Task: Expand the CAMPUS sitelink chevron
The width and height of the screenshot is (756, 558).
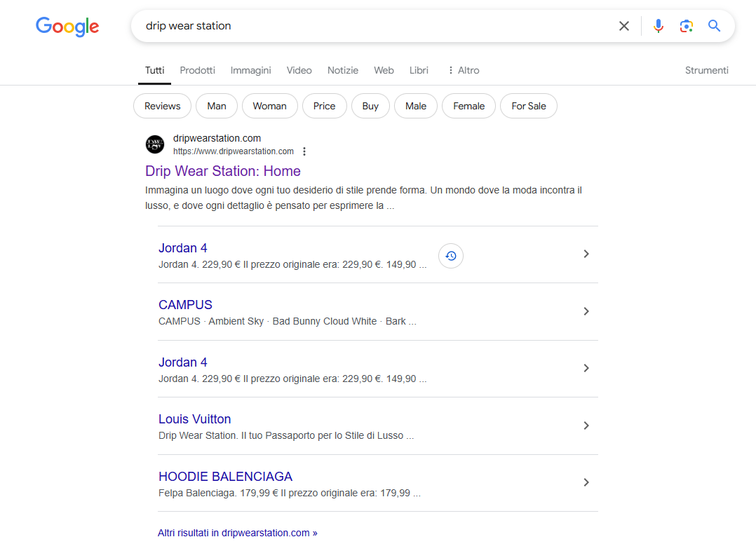Action: [586, 311]
